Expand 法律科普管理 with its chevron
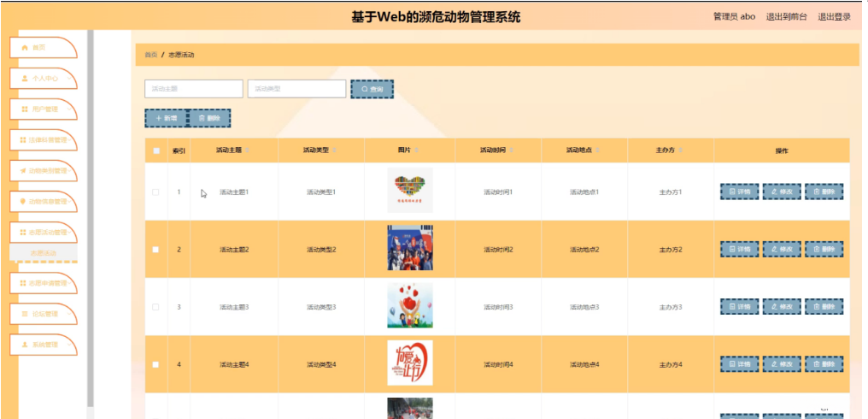 point(69,140)
